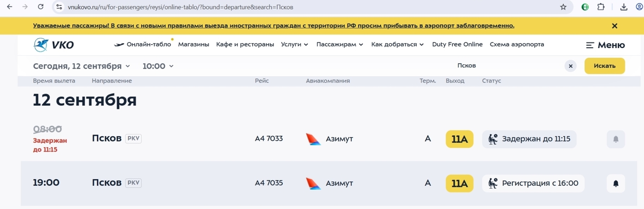Click the Азимут airline logo for A4 7033
Viewport: 644px width, 209px height.
313,139
